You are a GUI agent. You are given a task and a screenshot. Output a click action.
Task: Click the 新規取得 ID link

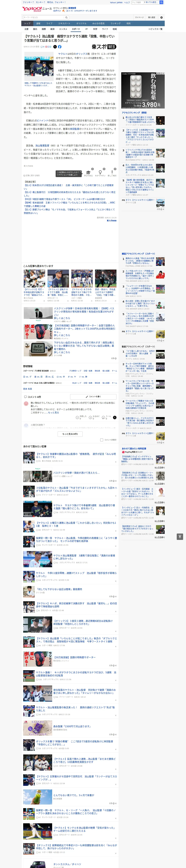pyautogui.click(x=72, y=8)
